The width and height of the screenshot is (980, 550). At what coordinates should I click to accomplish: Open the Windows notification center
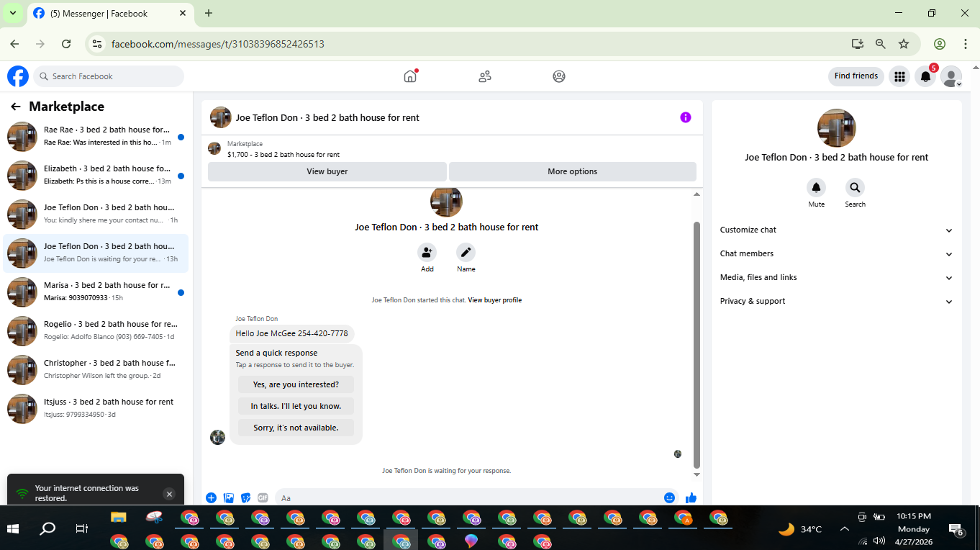[956, 530]
